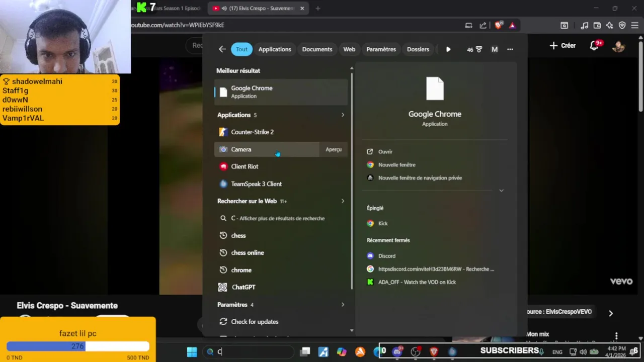The height and width of the screenshot is (362, 644).
Task: Show more search filter tabs arrow
Action: pyautogui.click(x=448, y=49)
